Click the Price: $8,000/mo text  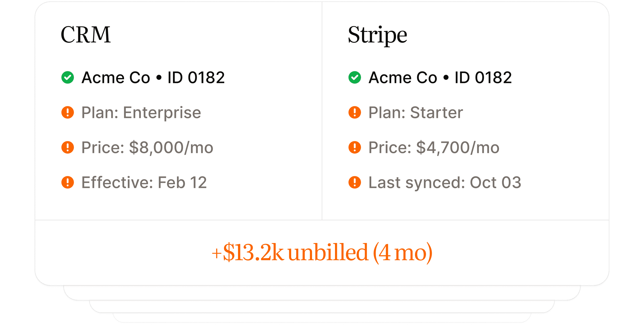click(x=147, y=147)
